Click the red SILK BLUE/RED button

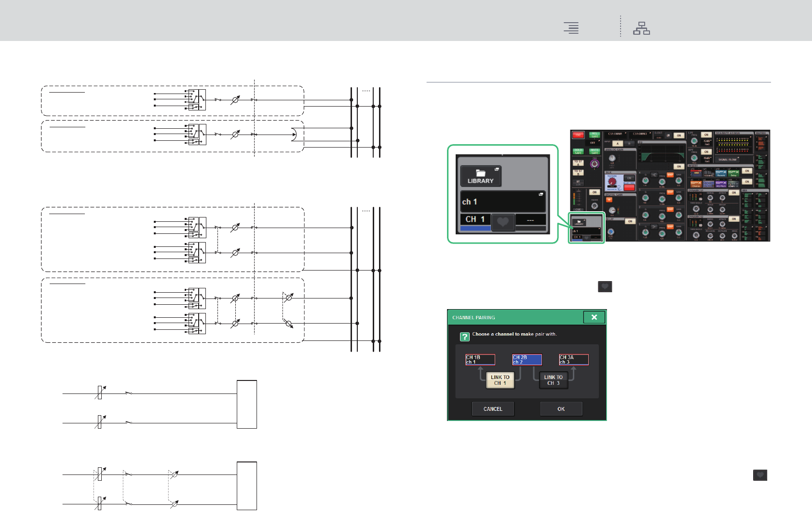629,188
